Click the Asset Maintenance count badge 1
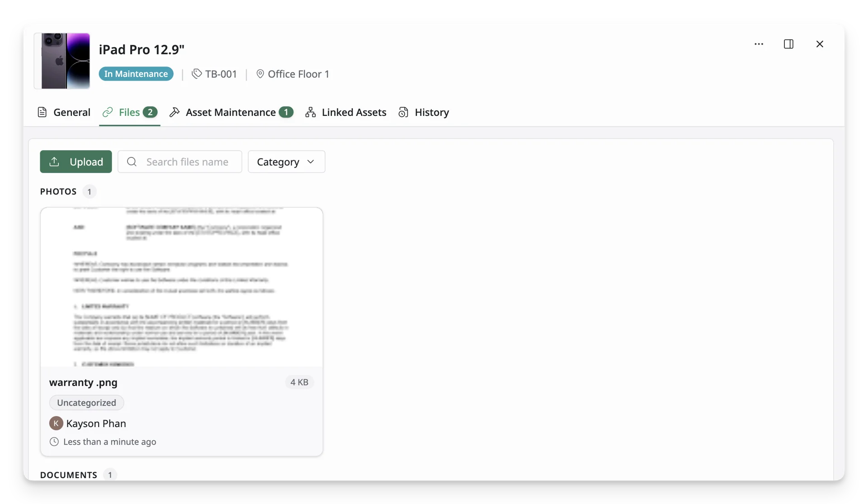This screenshot has width=868, height=504. coord(286,112)
